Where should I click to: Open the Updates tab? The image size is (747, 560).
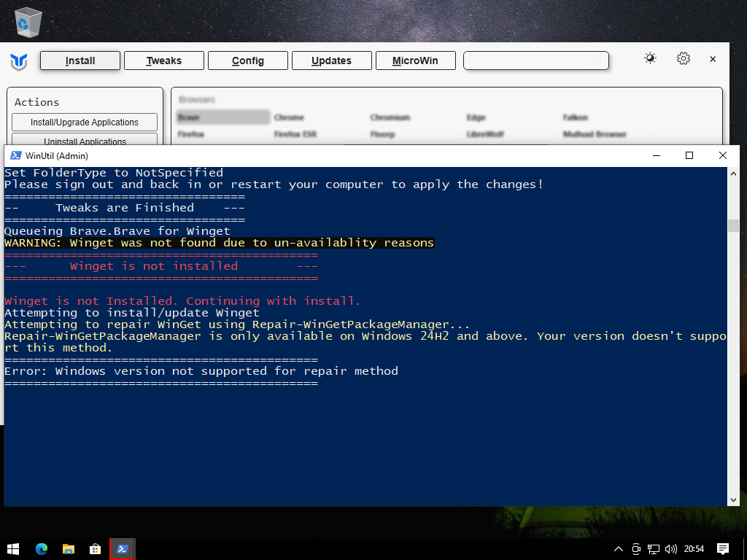click(x=332, y=61)
